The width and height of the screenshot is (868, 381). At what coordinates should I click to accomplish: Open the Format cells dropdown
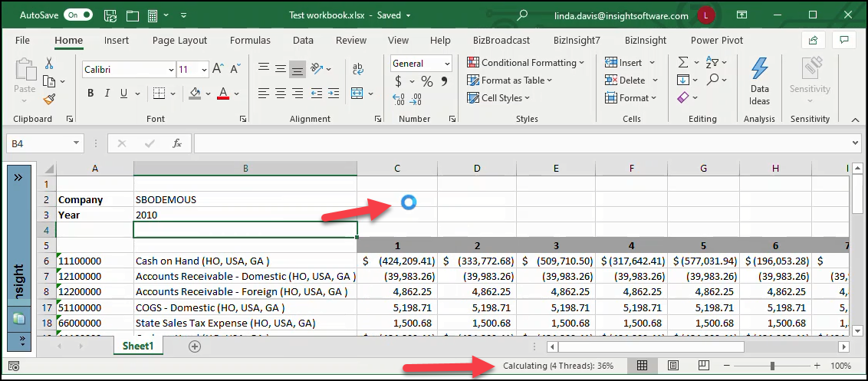(654, 98)
